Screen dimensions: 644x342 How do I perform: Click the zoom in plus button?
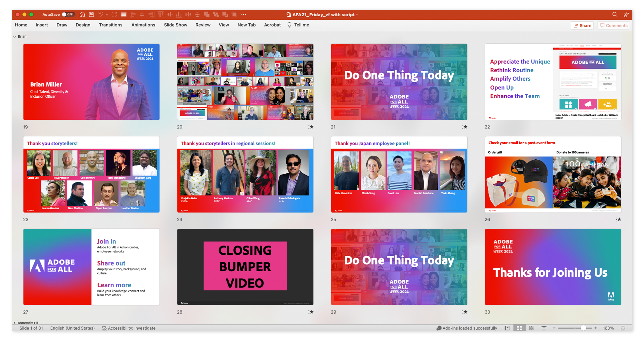pos(596,328)
